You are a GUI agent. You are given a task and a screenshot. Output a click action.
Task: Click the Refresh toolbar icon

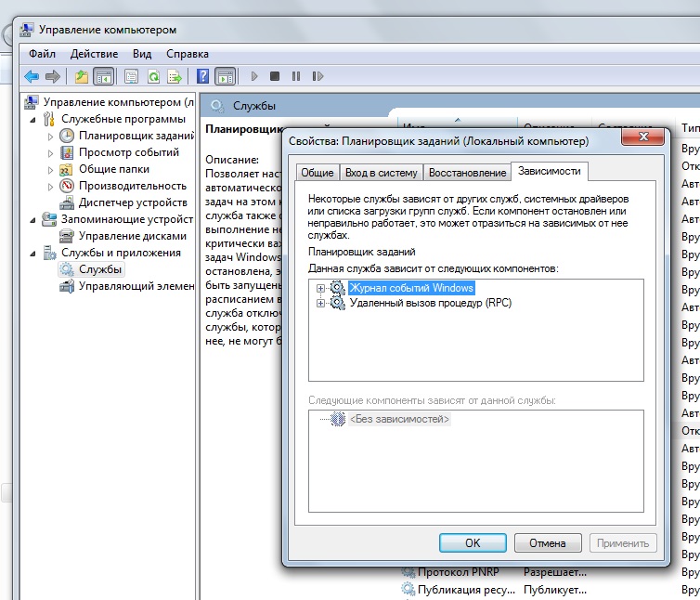point(153,76)
